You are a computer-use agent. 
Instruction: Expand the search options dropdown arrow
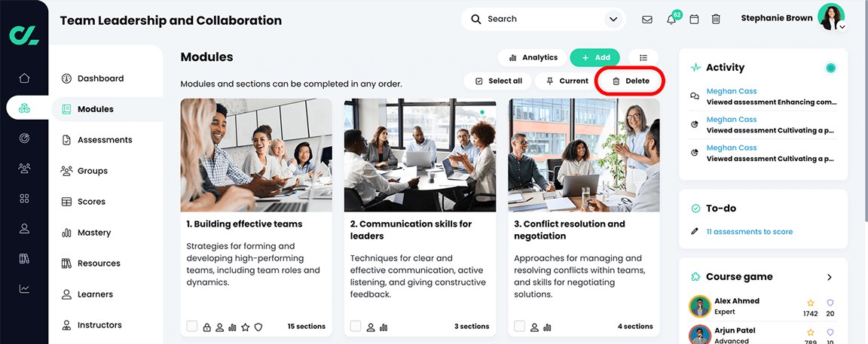(613, 20)
